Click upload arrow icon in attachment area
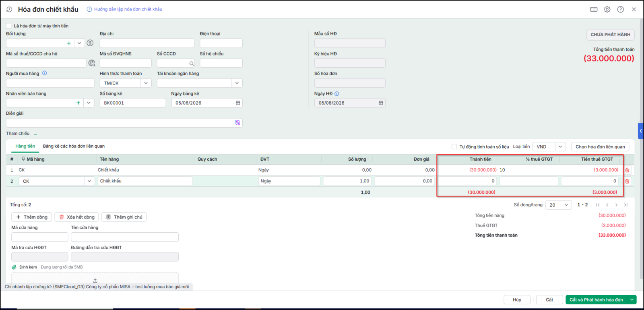Viewport: 644px width, 310px height. point(95,281)
